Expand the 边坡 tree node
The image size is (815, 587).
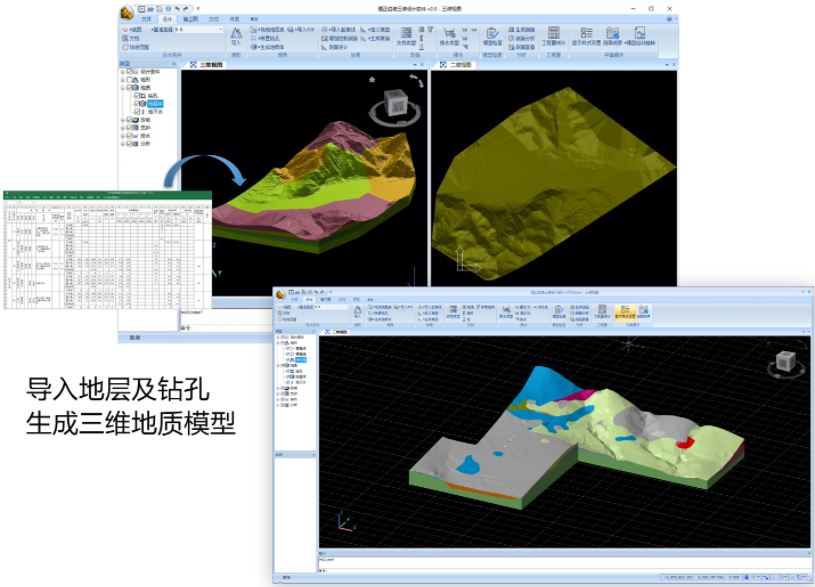coord(123,120)
